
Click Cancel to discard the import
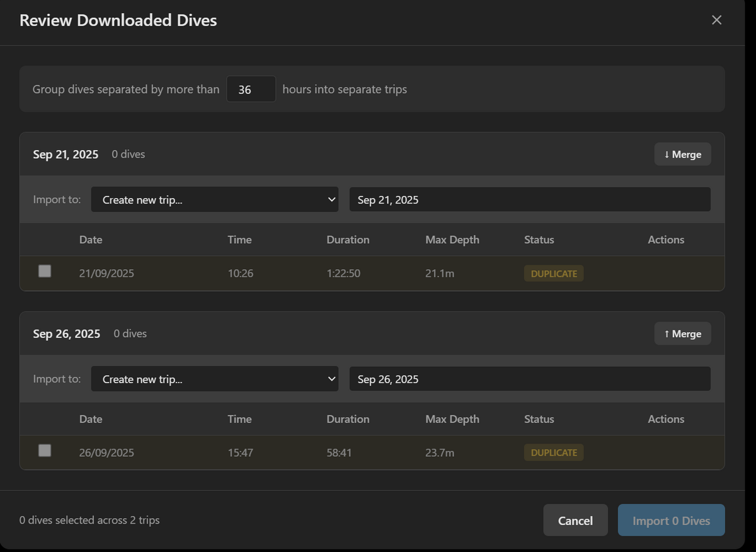(575, 520)
